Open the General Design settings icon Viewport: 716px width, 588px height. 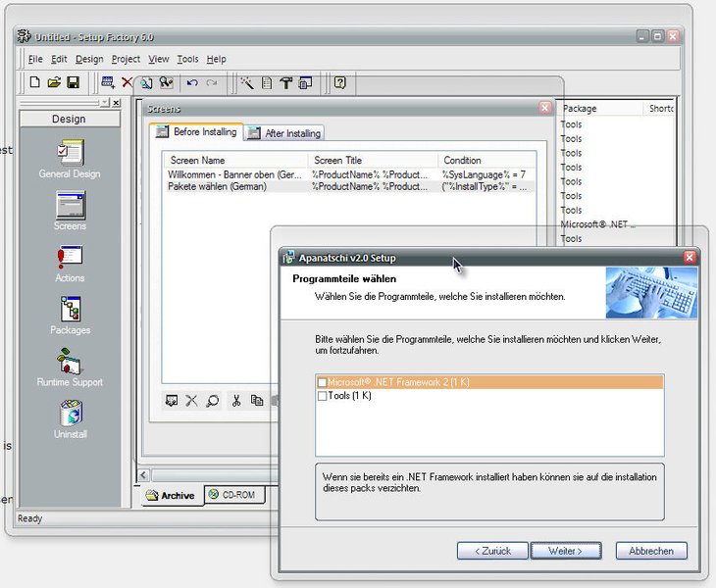69,153
